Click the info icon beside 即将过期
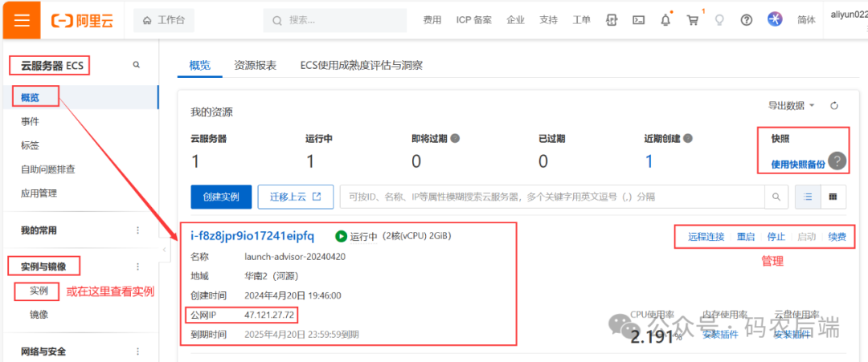 click(x=455, y=138)
